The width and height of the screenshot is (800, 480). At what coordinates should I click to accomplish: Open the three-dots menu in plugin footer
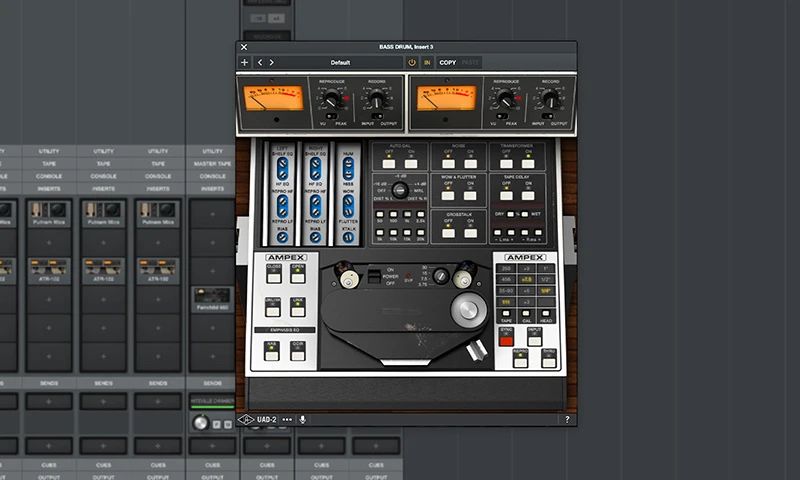coord(287,419)
